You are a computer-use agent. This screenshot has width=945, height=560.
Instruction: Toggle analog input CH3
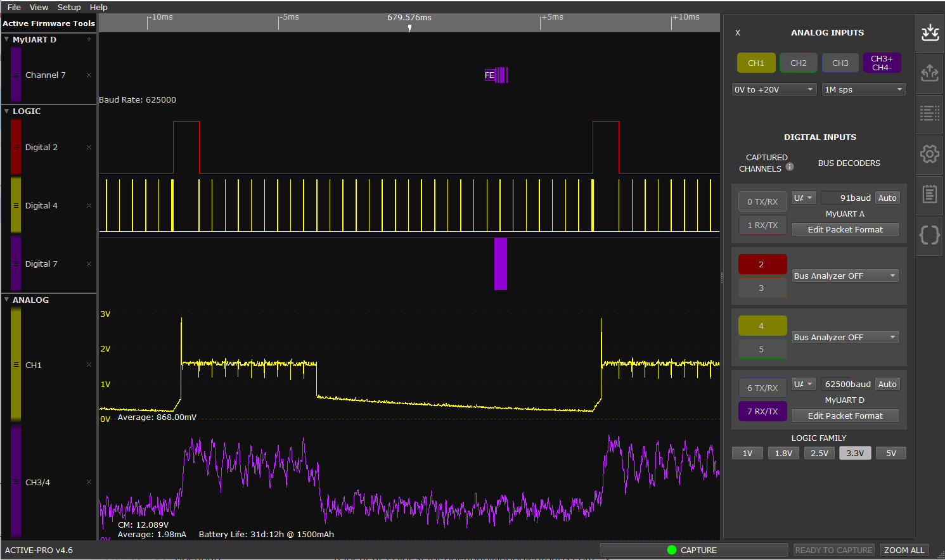tap(840, 63)
